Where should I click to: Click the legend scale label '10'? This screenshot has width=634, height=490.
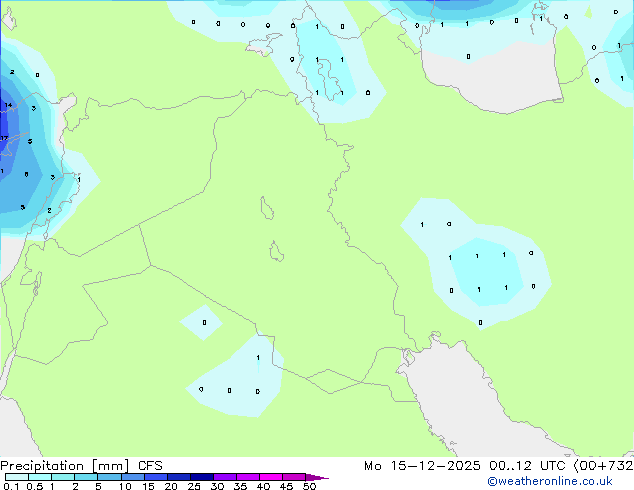click(125, 486)
